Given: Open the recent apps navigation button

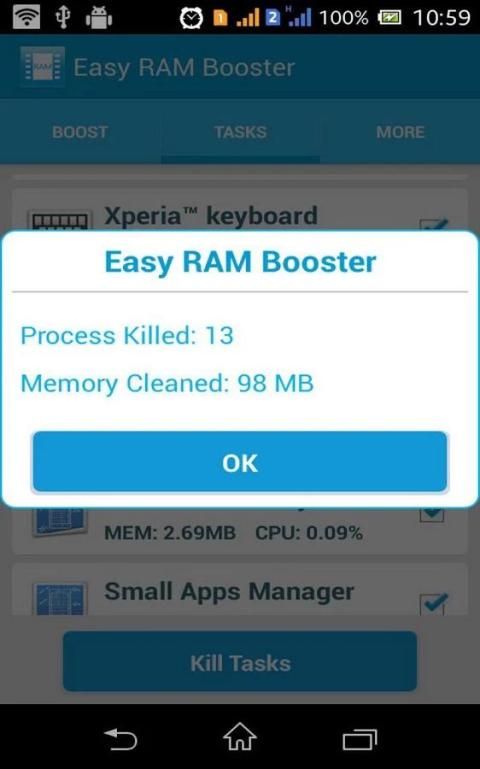Looking at the screenshot, I should point(359,739).
